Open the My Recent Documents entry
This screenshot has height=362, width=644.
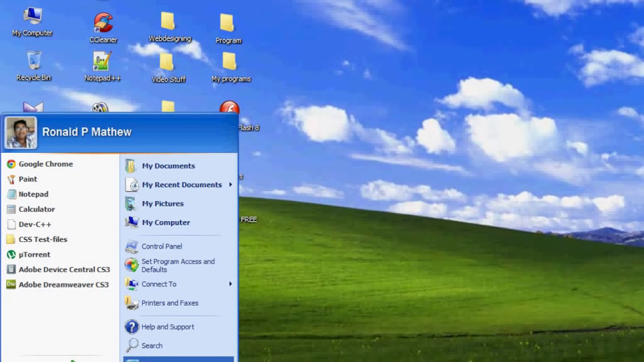[x=179, y=185]
